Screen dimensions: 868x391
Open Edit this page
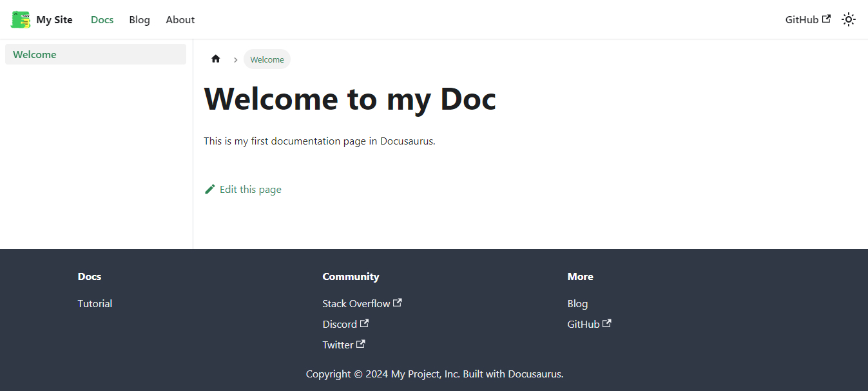pos(250,188)
